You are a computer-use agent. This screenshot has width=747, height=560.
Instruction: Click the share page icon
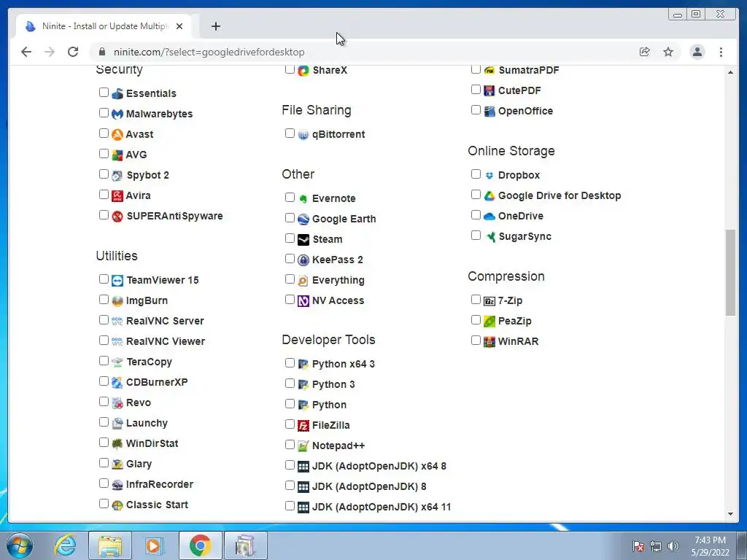[645, 52]
